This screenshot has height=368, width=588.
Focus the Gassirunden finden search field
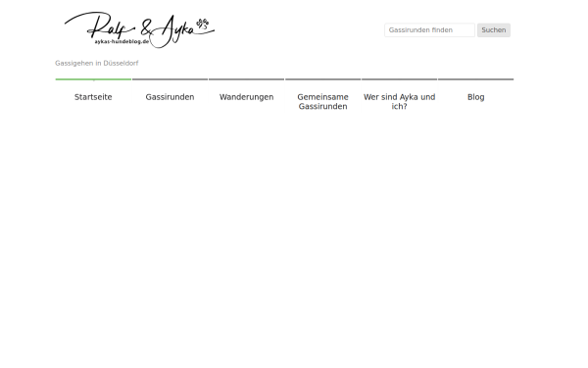click(x=429, y=30)
